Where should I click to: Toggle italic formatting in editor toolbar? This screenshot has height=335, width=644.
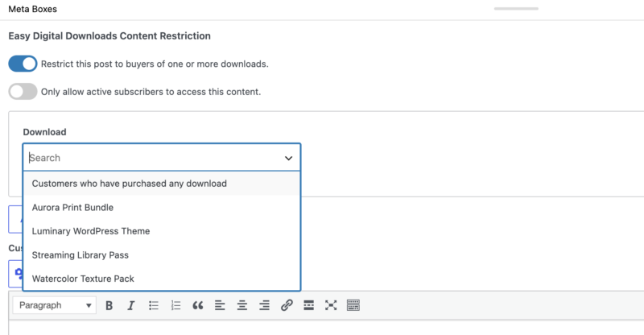(131, 305)
